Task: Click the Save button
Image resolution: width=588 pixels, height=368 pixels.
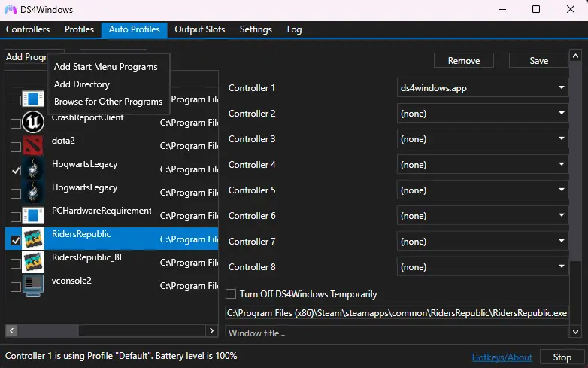Action: click(538, 60)
